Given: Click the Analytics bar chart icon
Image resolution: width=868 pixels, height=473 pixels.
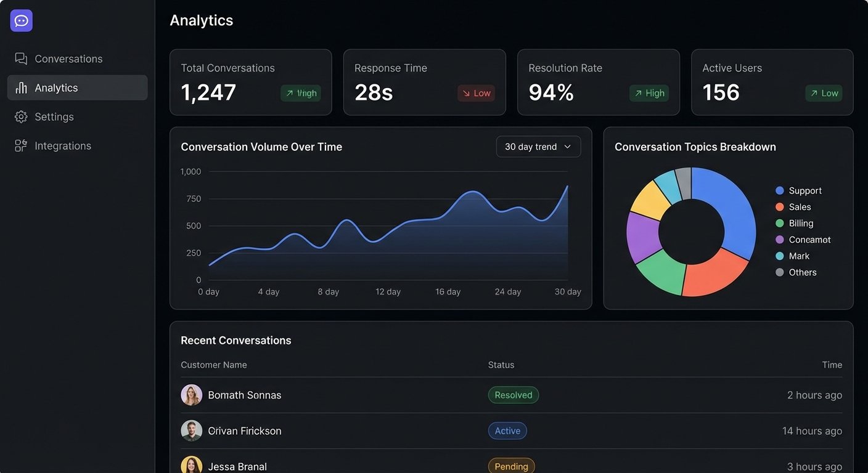Looking at the screenshot, I should pyautogui.click(x=21, y=88).
